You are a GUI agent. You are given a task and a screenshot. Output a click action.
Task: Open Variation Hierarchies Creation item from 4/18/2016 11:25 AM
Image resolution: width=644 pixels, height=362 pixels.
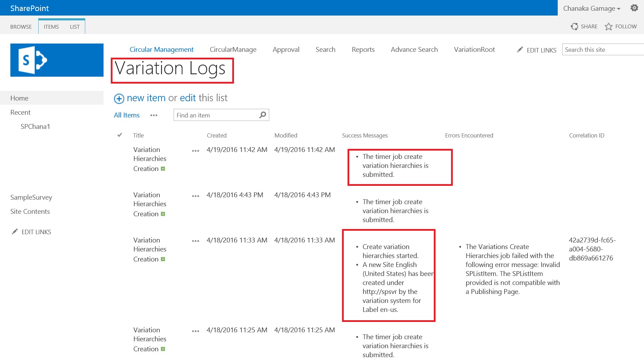(150, 339)
